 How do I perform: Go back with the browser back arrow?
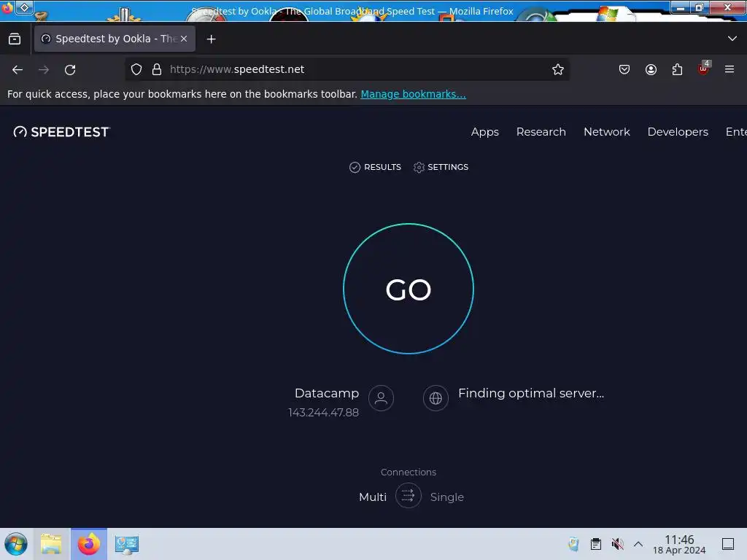[x=18, y=69]
